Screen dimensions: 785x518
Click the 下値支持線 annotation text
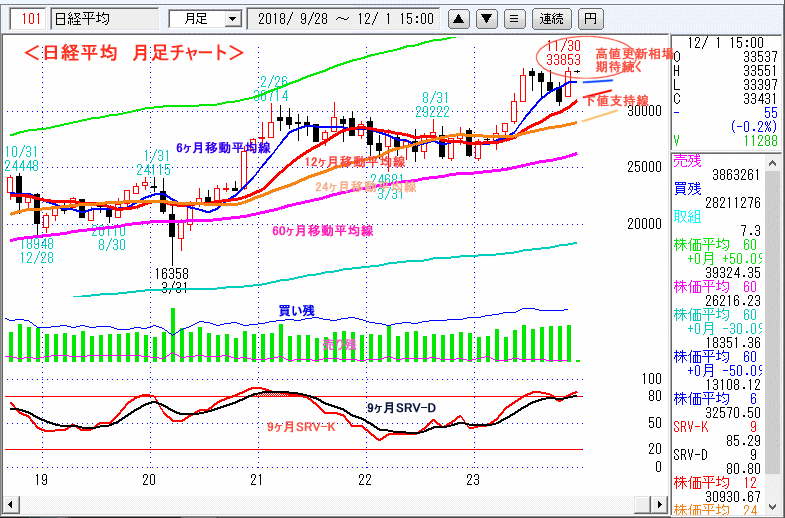(x=616, y=101)
